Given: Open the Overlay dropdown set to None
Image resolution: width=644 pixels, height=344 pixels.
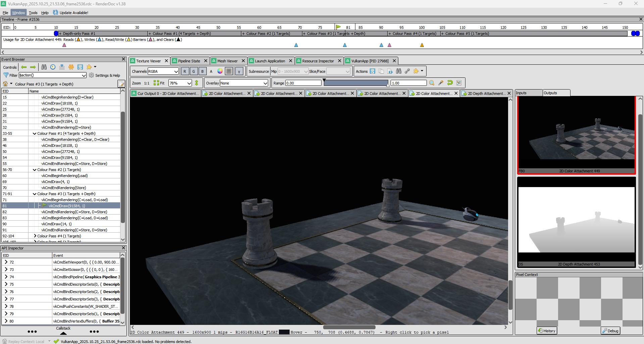Looking at the screenshot, I should (244, 83).
